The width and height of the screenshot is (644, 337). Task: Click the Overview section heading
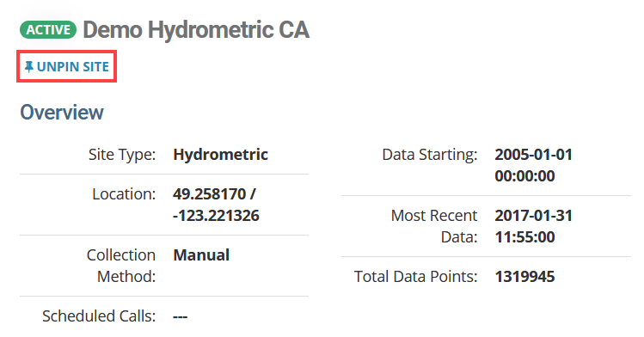click(x=62, y=112)
